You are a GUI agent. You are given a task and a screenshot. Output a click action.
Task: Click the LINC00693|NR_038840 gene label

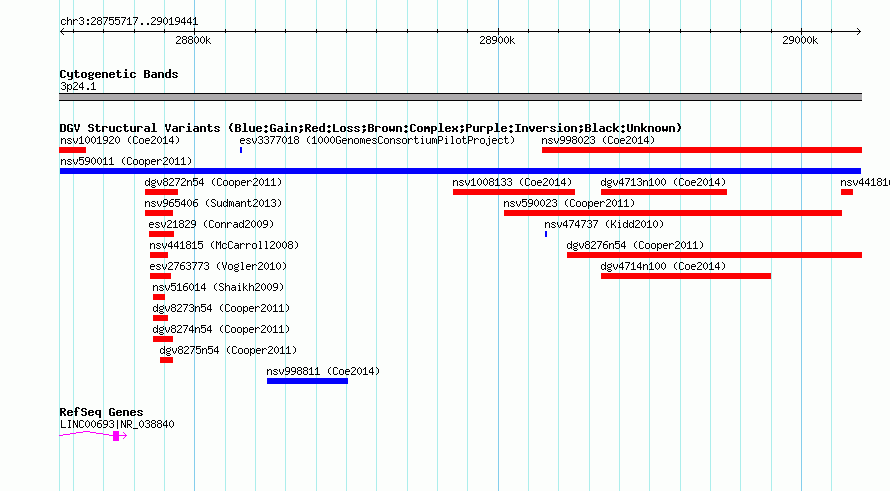point(117,424)
